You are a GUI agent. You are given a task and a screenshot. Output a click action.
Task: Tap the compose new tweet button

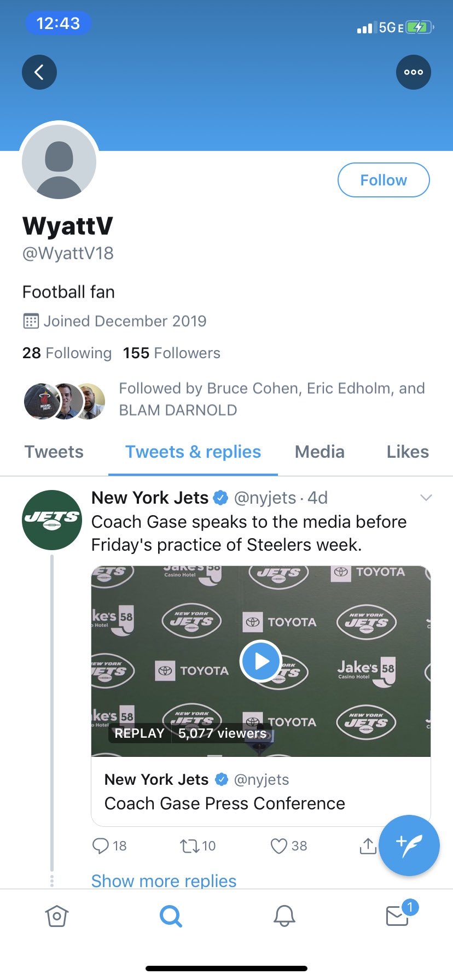coord(409,845)
